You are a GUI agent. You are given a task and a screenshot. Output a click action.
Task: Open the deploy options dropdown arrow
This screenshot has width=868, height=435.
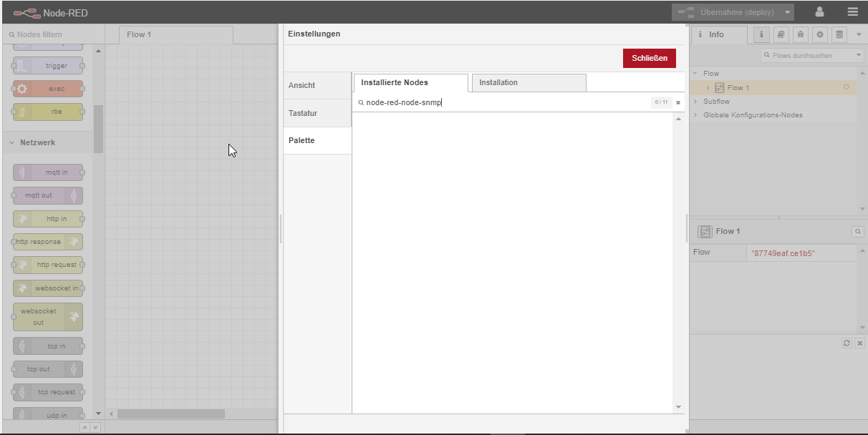[788, 12]
